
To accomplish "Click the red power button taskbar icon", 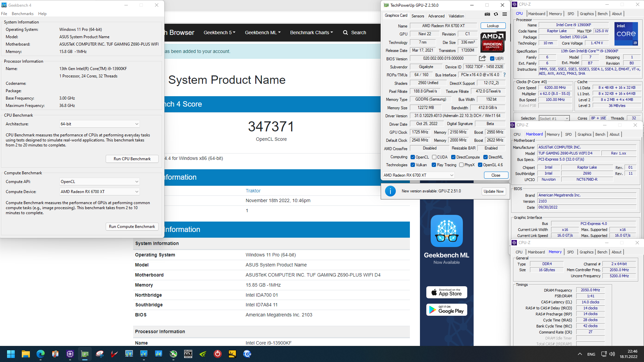I will [x=218, y=354].
